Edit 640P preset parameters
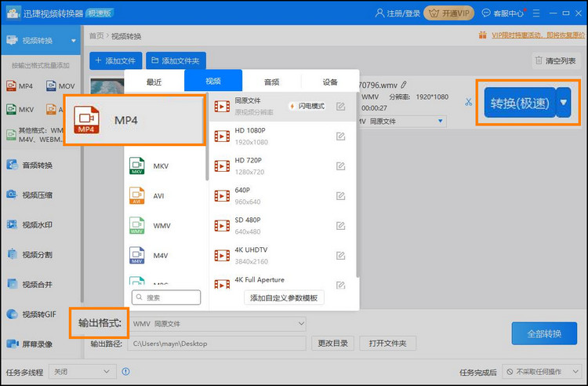The width and height of the screenshot is (588, 386). click(340, 196)
